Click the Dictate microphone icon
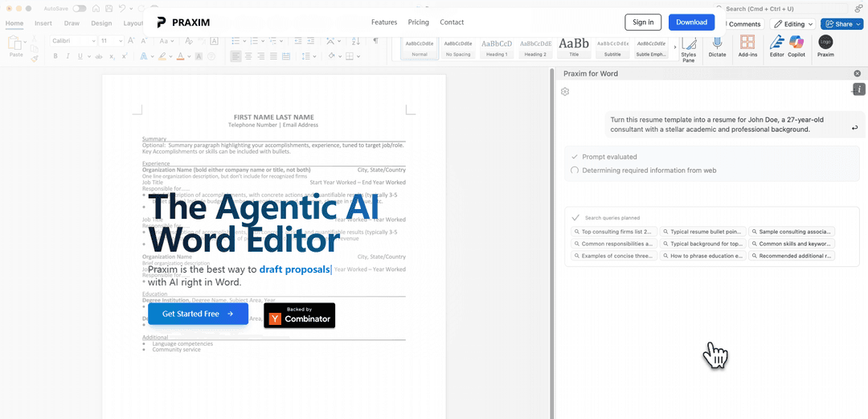 pyautogui.click(x=717, y=43)
